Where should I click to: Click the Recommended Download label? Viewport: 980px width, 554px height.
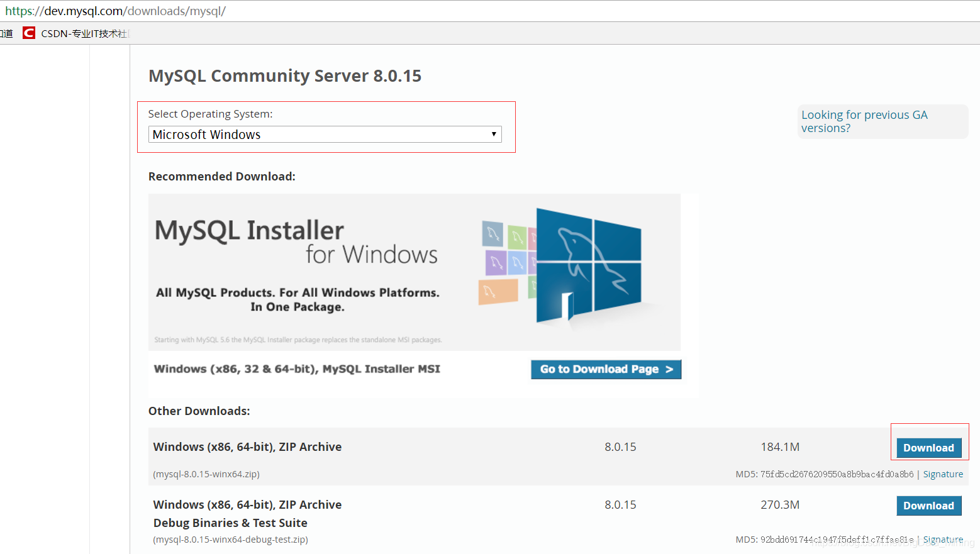[221, 177]
